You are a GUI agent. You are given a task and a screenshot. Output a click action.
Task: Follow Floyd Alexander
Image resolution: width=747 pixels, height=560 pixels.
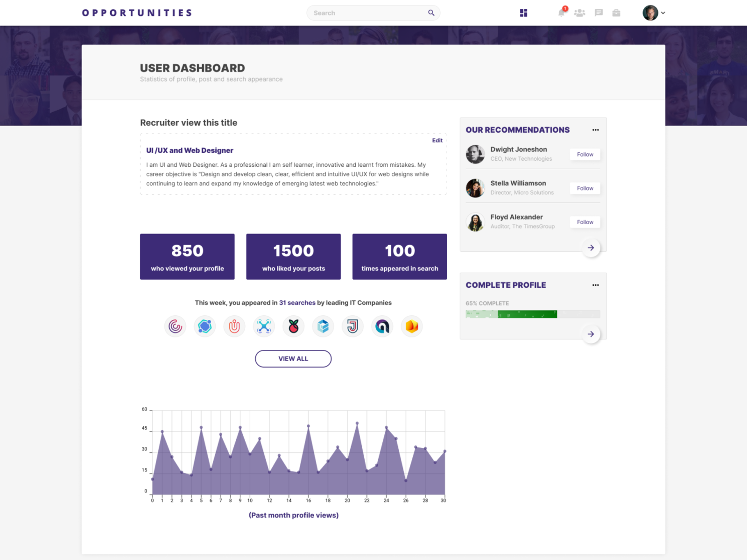click(x=585, y=222)
